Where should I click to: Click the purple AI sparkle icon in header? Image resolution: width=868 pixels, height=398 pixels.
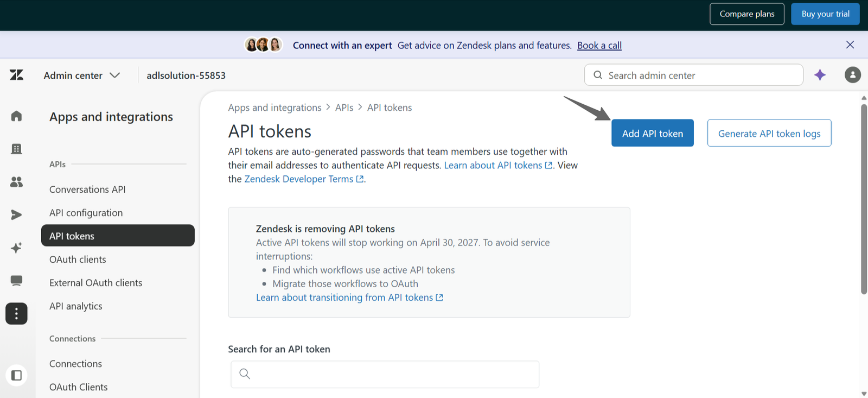[820, 75]
